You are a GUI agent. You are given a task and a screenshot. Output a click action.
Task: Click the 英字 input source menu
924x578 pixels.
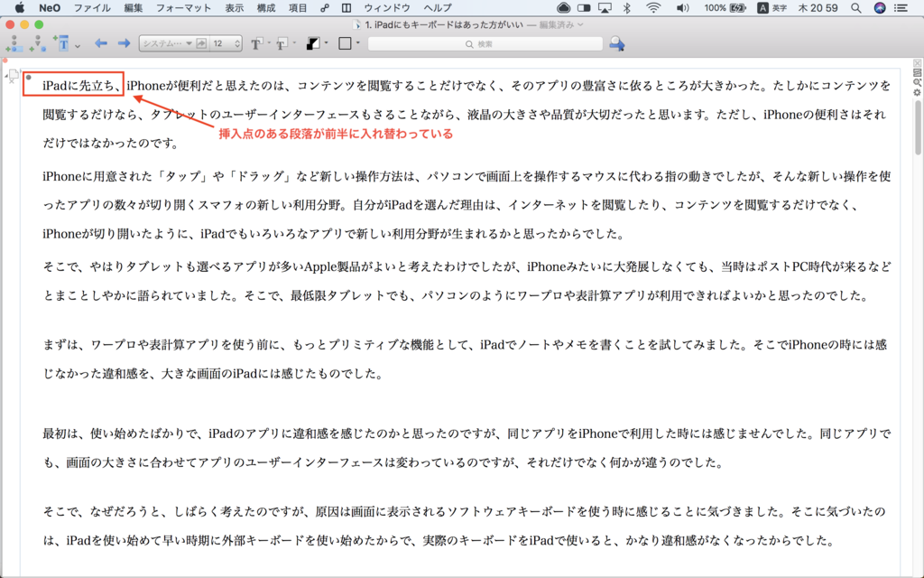click(772, 7)
